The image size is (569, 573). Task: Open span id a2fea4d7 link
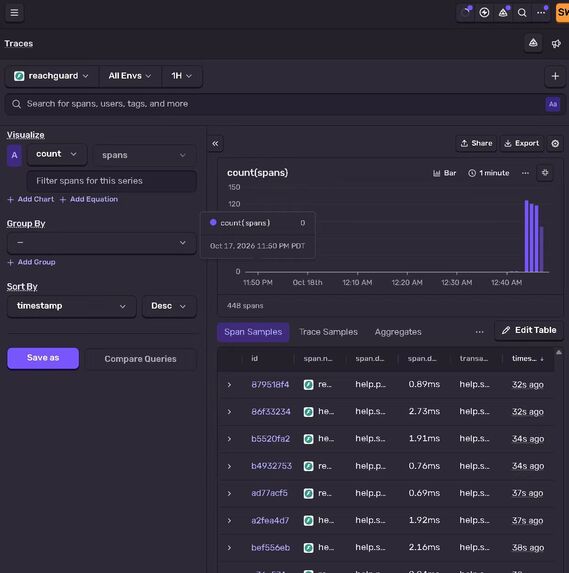click(270, 520)
